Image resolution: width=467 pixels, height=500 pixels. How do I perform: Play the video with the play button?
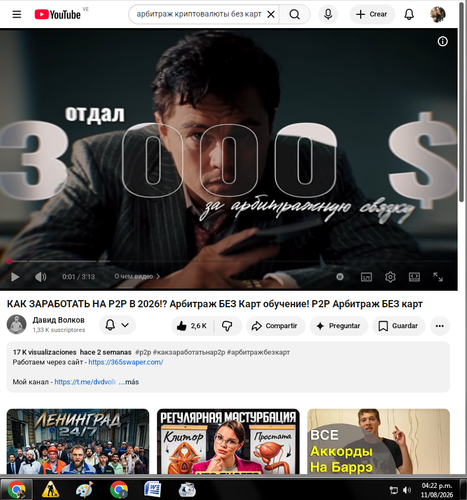tap(15, 277)
